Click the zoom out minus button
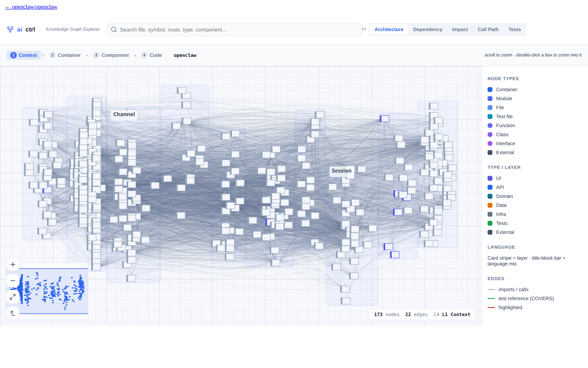 point(13,281)
